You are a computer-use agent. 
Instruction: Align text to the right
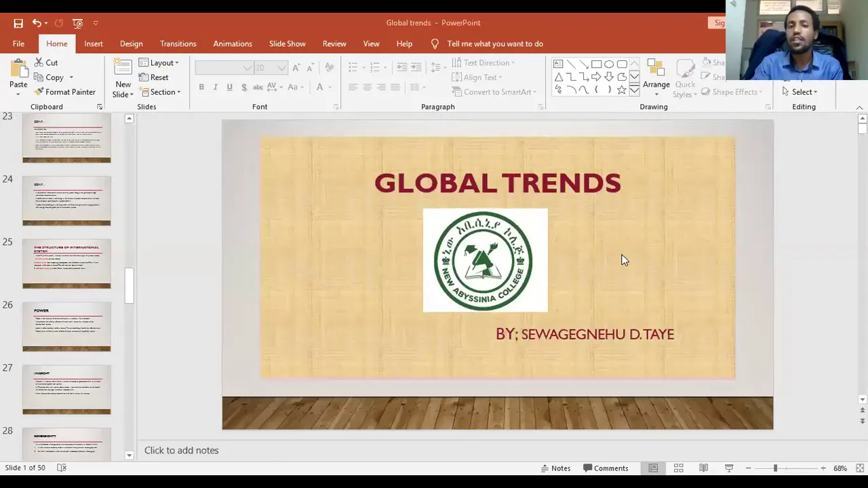[381, 87]
